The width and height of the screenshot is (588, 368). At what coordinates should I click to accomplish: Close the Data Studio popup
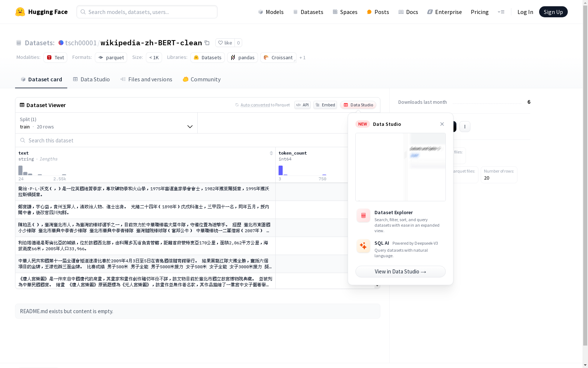pyautogui.click(x=442, y=124)
